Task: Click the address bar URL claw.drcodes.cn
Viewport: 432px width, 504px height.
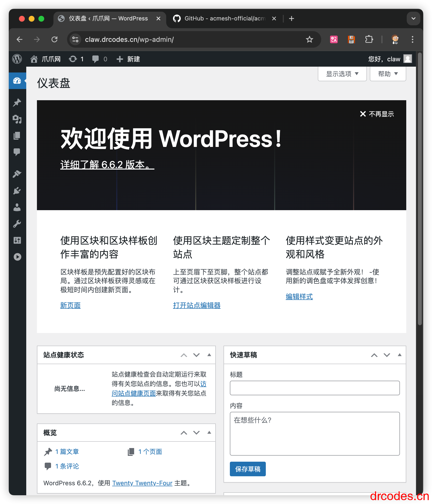Action: tap(129, 39)
